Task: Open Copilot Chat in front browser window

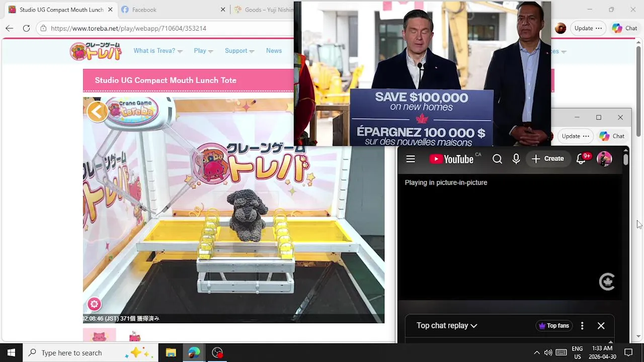Action: (625, 28)
